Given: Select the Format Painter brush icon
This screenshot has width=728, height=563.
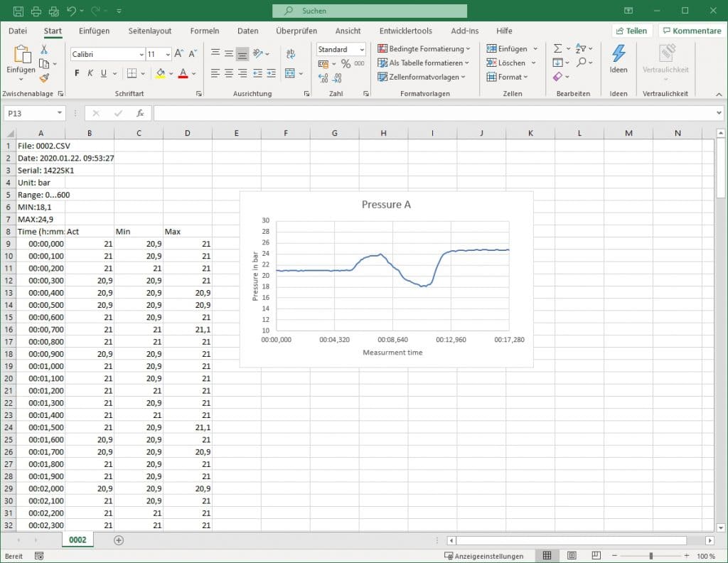Looking at the screenshot, I should point(44,78).
